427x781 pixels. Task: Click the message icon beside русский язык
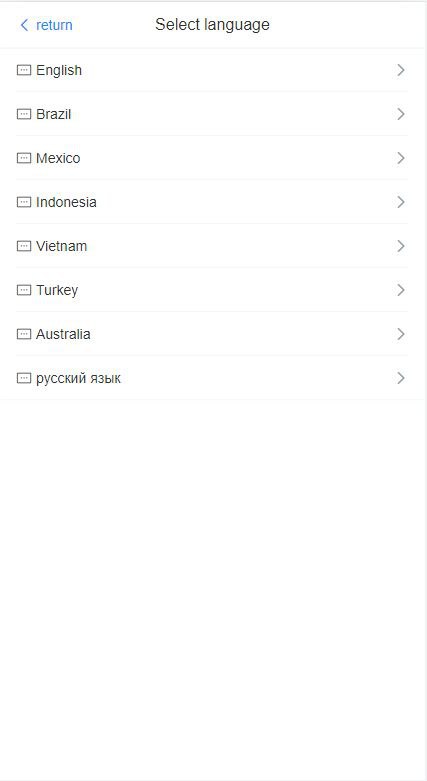point(23,378)
